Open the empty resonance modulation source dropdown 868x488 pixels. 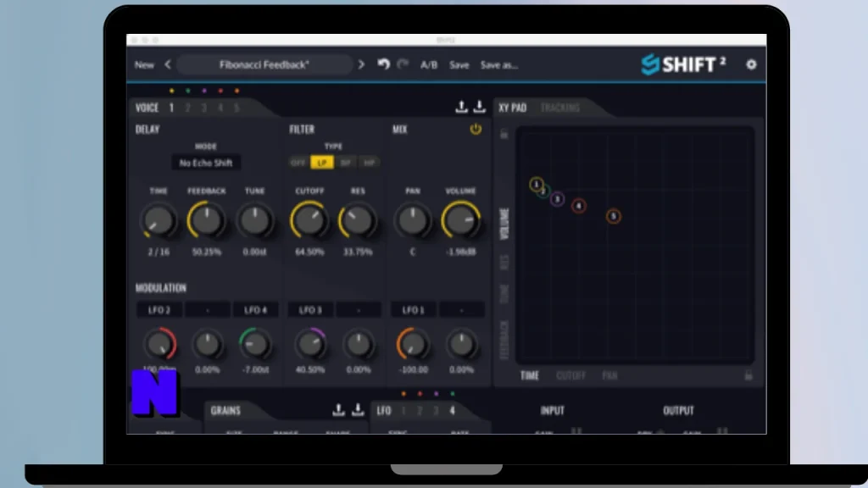[x=359, y=310]
